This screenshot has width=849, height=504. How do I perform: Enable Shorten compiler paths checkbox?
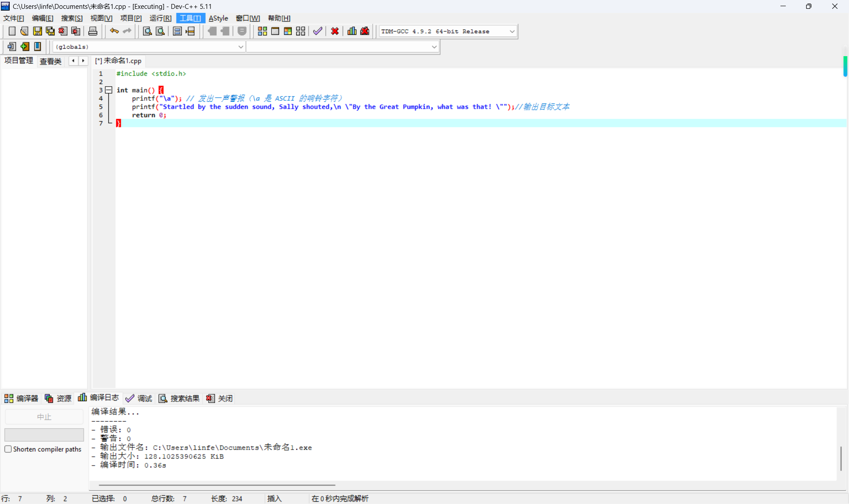pos(8,449)
